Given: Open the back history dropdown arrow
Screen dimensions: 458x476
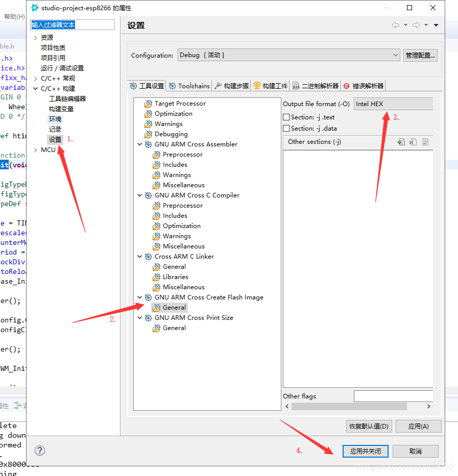Looking at the screenshot, I should (x=405, y=25).
